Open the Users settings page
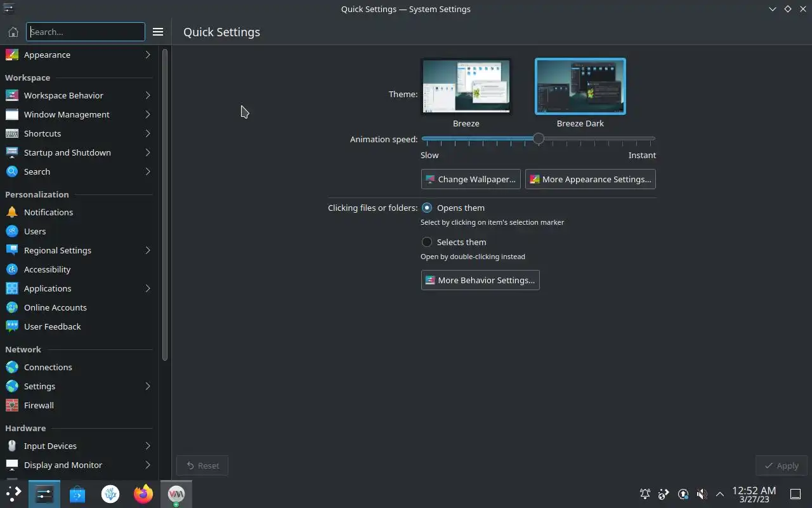This screenshot has height=508, width=812. (x=79, y=231)
